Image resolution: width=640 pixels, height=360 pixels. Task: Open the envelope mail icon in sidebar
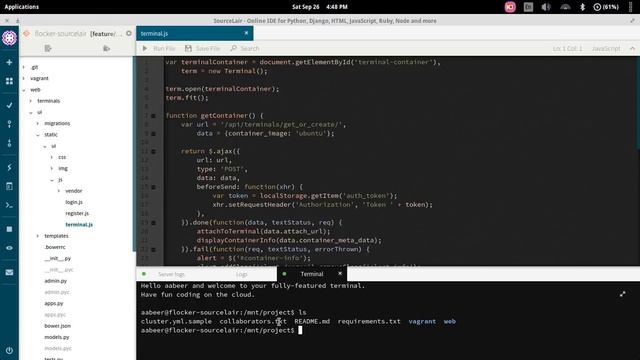[x=9, y=272]
